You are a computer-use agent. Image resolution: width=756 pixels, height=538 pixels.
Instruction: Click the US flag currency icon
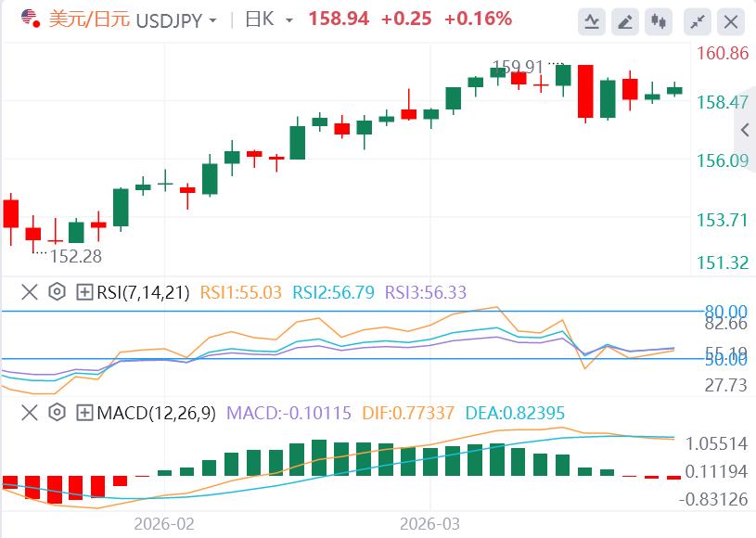(x=30, y=19)
